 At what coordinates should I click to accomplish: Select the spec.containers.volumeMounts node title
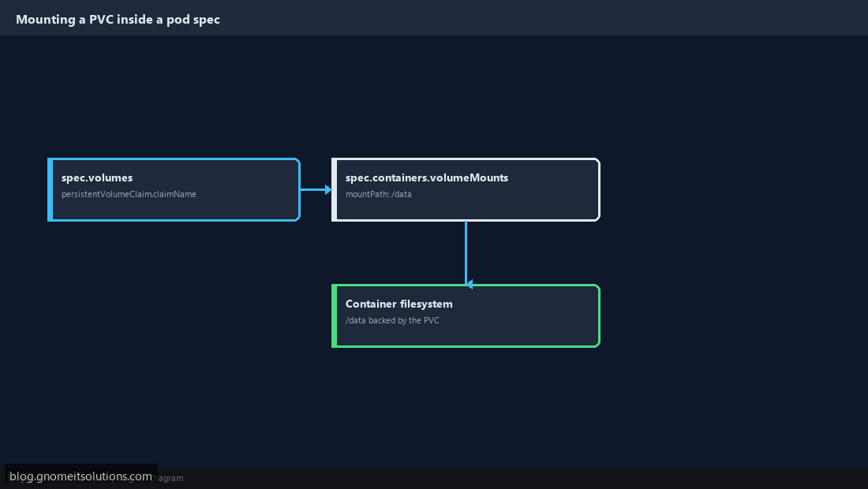pos(427,177)
